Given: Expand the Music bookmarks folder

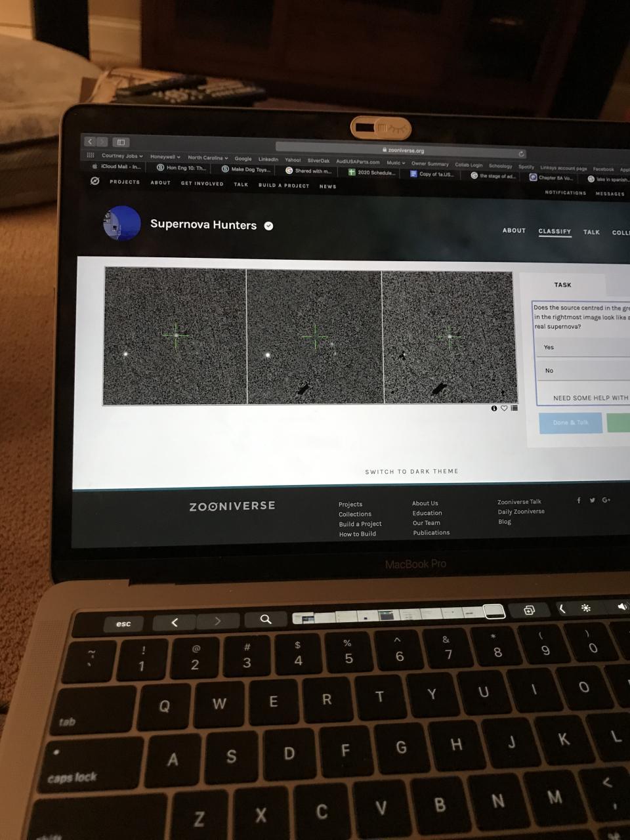Looking at the screenshot, I should [x=395, y=162].
